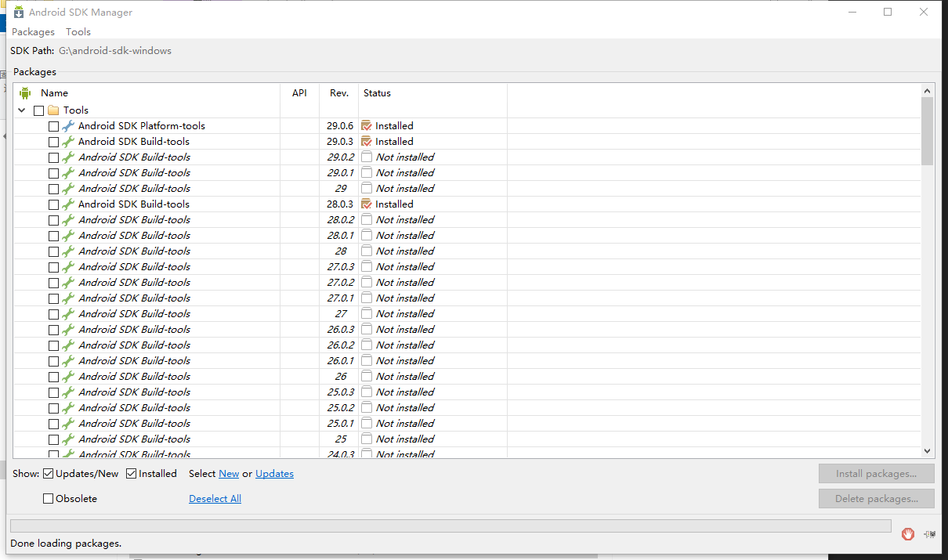
Task: Select the Build-tools row with revision 26.0.2
Action: 134,345
